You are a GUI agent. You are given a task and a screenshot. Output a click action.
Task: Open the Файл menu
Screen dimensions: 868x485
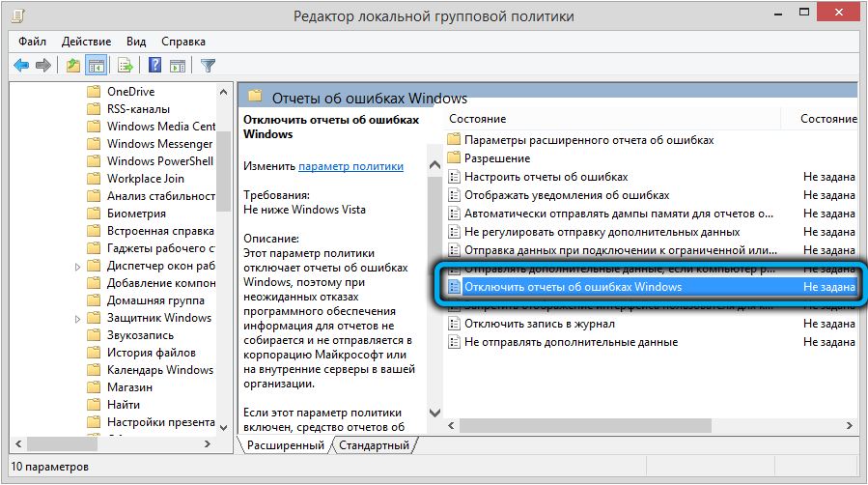[x=34, y=42]
